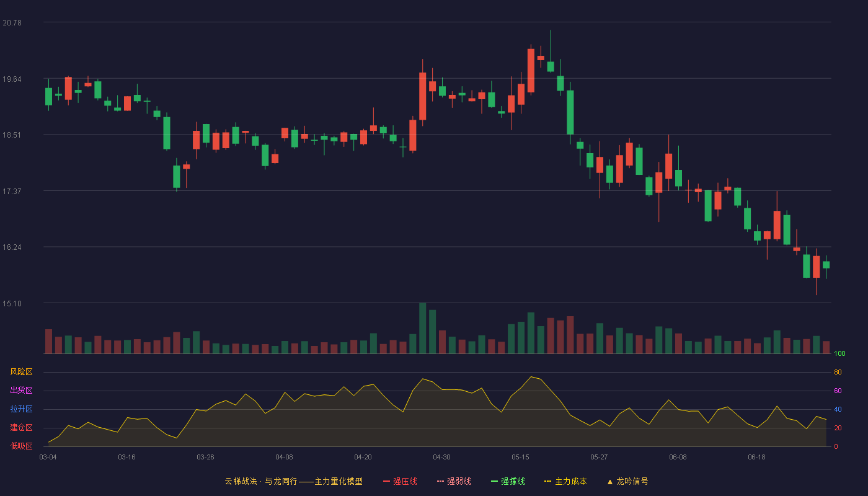Toggle the 主力成本 legend series
Screen dimensions: 868x496
tap(565, 481)
